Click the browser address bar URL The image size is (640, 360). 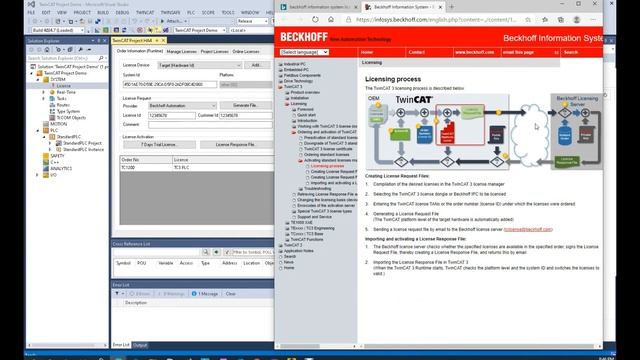436,20
